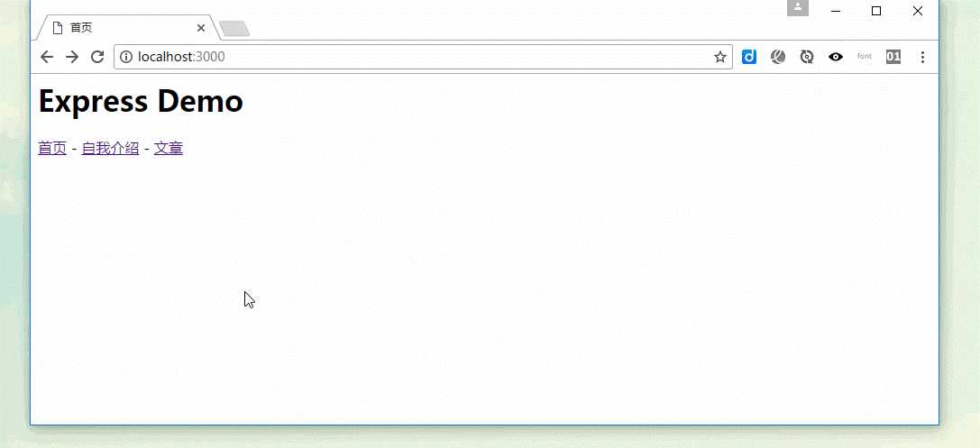The width and height of the screenshot is (980, 448).
Task: Open the user profile icon in the title bar
Action: [x=798, y=7]
